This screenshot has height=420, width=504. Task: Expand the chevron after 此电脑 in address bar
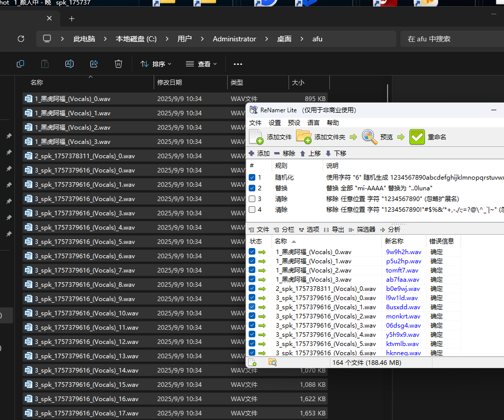[105, 39]
